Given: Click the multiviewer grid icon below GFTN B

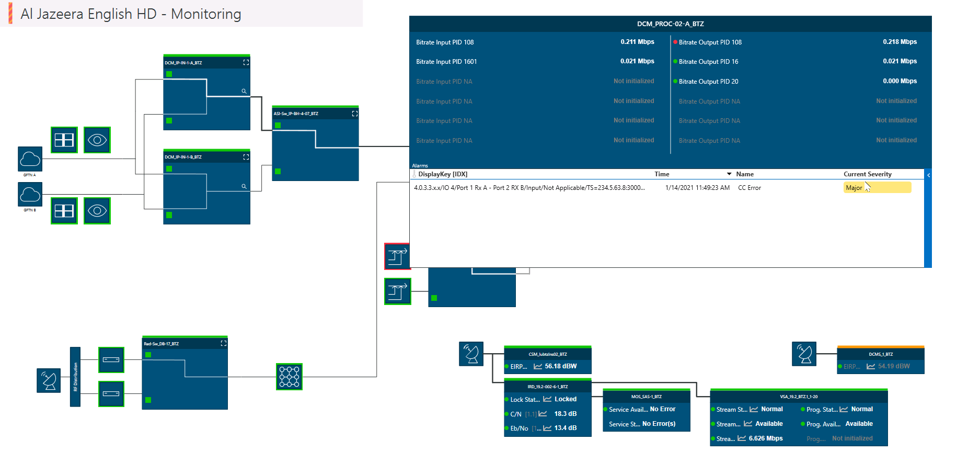Looking at the screenshot, I should [x=64, y=211].
